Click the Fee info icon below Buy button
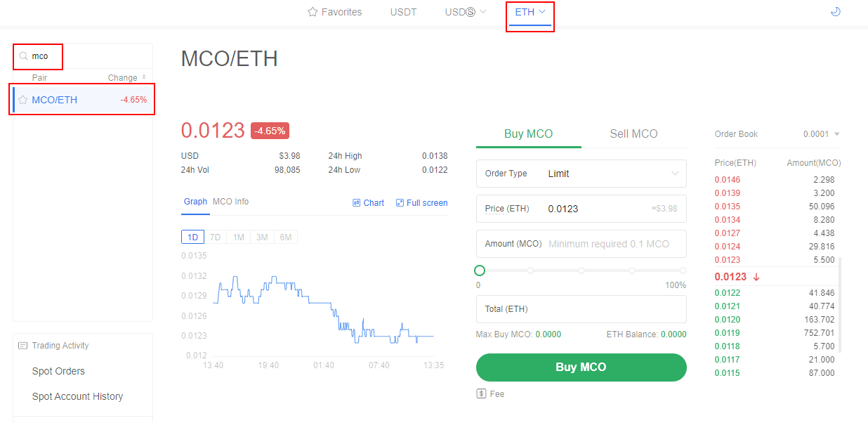Screen dimensions: 868x423 481,393
